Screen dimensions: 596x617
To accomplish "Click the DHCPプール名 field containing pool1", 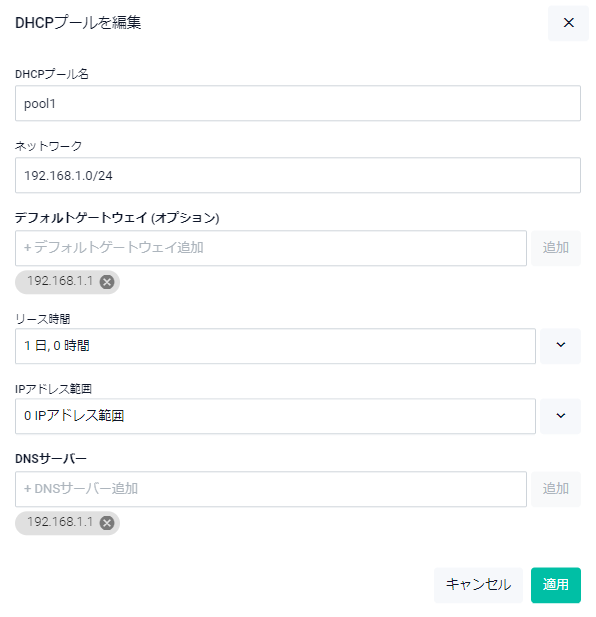I will 298,103.
